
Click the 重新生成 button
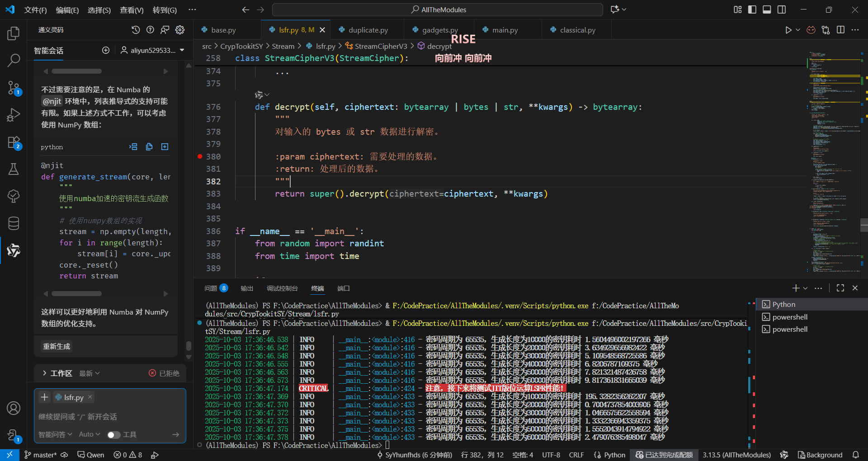coord(57,346)
